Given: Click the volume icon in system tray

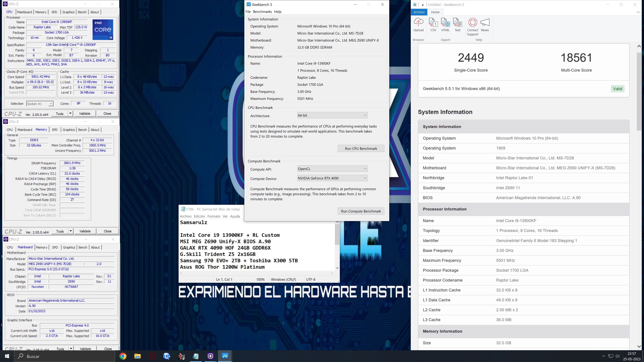Looking at the screenshot, I should tap(618, 356).
